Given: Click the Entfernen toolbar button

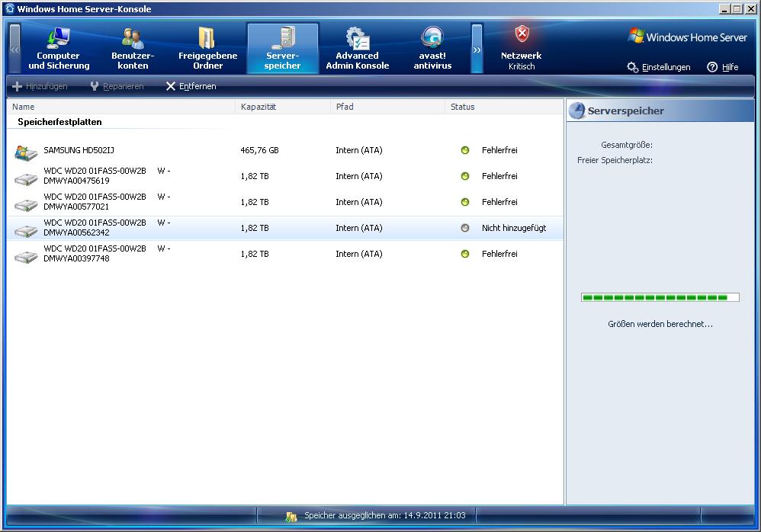Looking at the screenshot, I should click(x=191, y=86).
